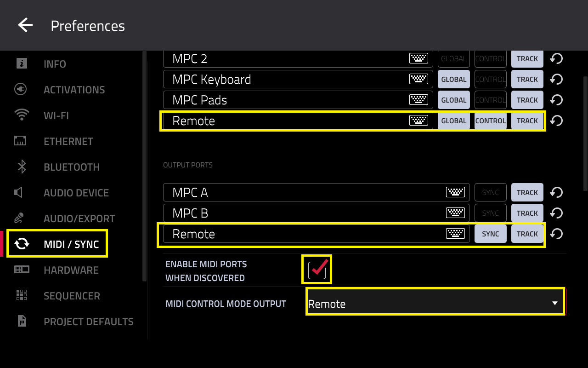588x368 pixels.
Task: Toggle TRACK for MPC 2 input port
Action: 527,58
